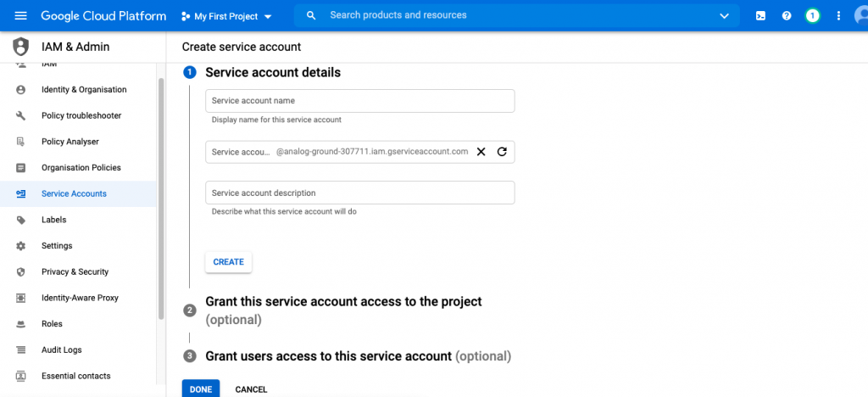This screenshot has width=868, height=397.
Task: Activate Cloud Shell terminal icon
Action: (760, 16)
